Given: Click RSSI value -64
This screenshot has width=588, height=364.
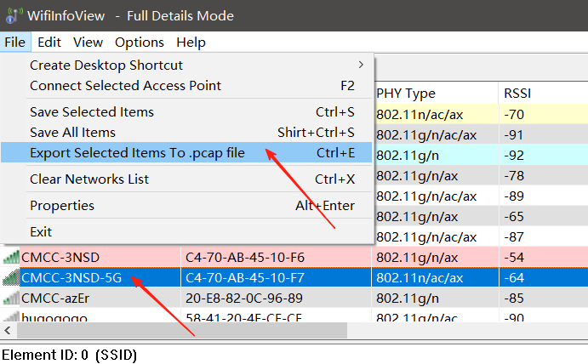Looking at the screenshot, I should (x=514, y=278).
